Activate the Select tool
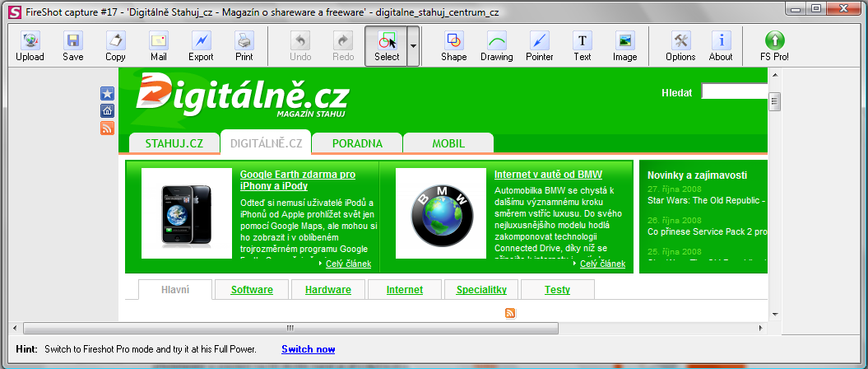The width and height of the screenshot is (868, 369). coord(387,46)
